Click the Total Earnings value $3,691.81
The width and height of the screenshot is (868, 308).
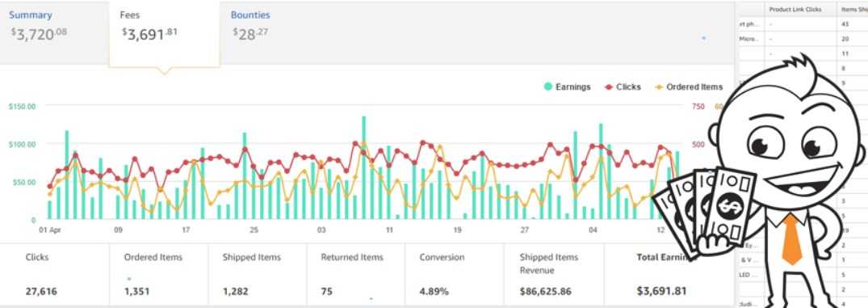(661, 291)
